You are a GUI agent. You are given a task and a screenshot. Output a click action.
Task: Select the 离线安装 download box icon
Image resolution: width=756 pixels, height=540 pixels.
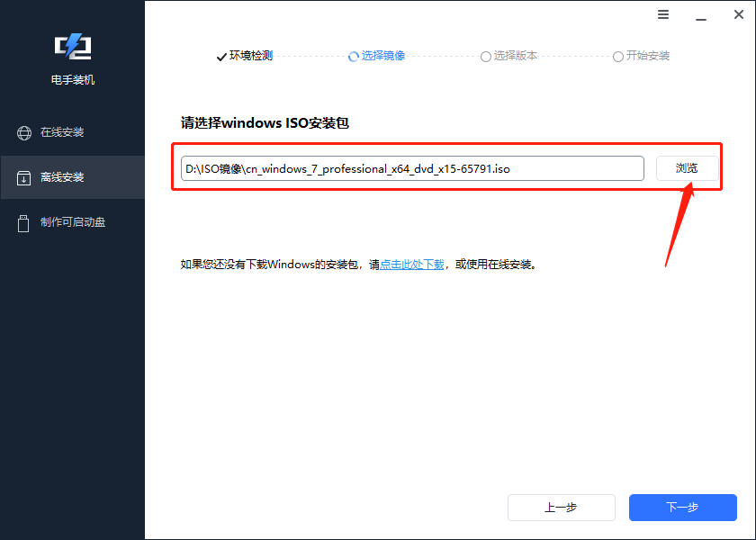tap(23, 177)
